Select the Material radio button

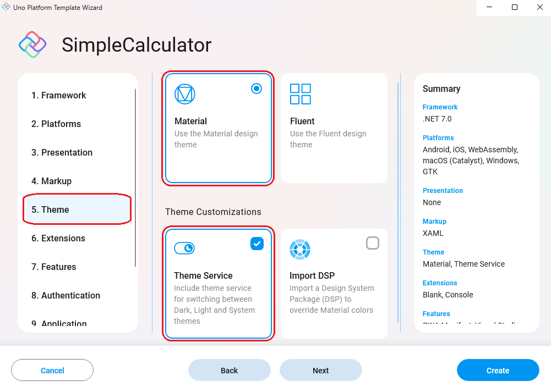256,88
